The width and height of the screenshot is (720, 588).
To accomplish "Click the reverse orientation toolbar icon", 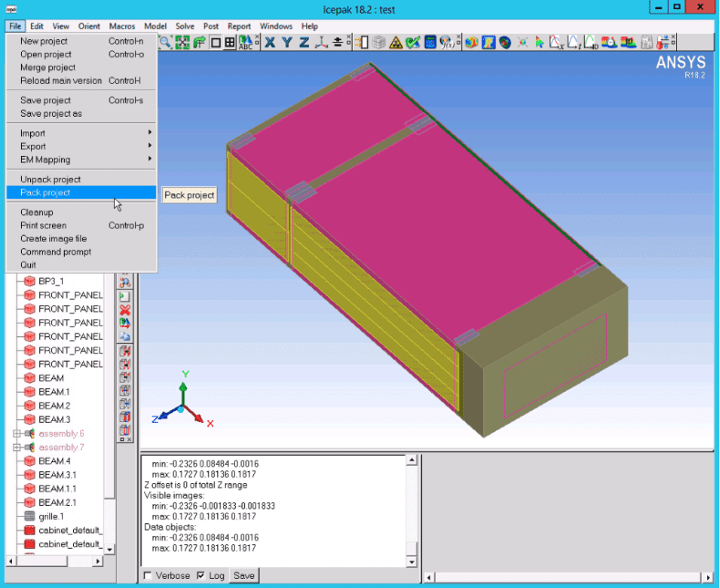I will pyautogui.click(x=337, y=43).
